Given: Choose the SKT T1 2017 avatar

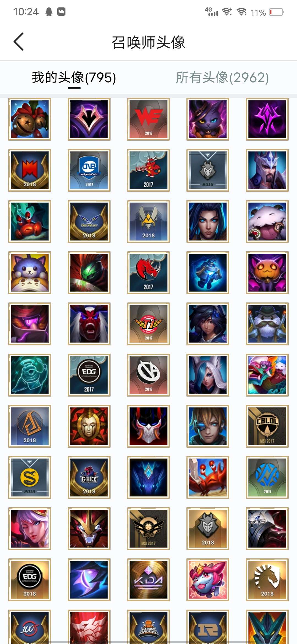Looking at the screenshot, I should click(x=148, y=324).
